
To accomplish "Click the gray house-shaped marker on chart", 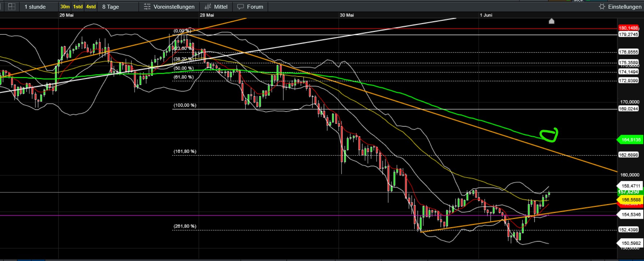I will pyautogui.click(x=551, y=21).
